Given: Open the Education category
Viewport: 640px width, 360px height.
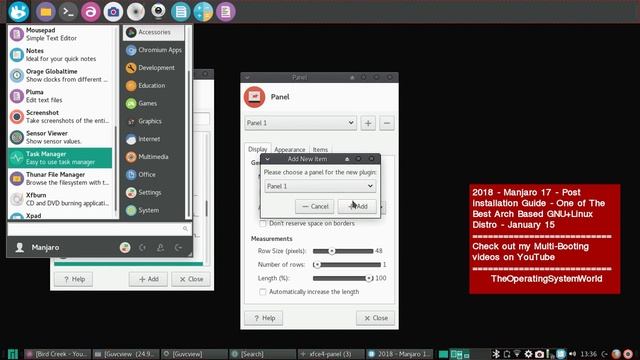Looking at the screenshot, I should (153, 86).
